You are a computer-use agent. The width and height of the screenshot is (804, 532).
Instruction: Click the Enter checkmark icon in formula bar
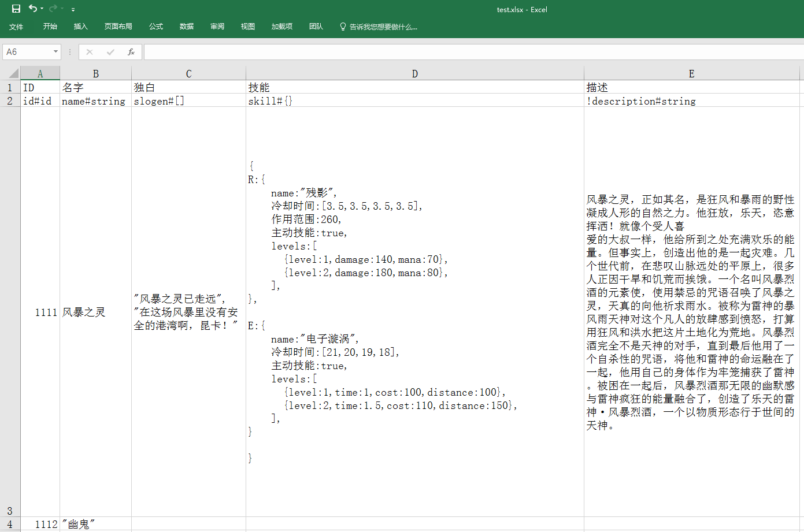(x=110, y=52)
